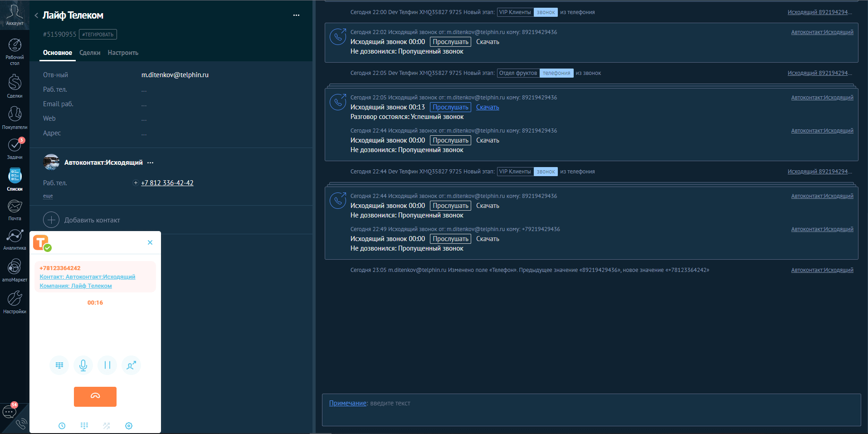Viewport: 868px width, 434px height.
Task: Expand the еще link for more fields
Action: [48, 196]
